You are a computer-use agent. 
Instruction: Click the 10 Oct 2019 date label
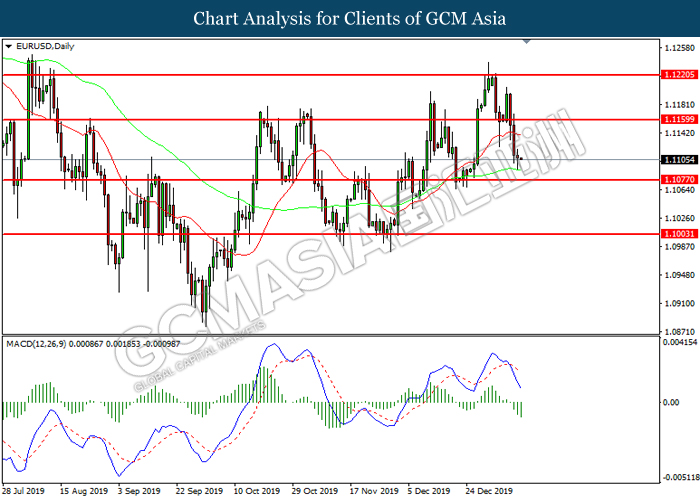tap(257, 491)
